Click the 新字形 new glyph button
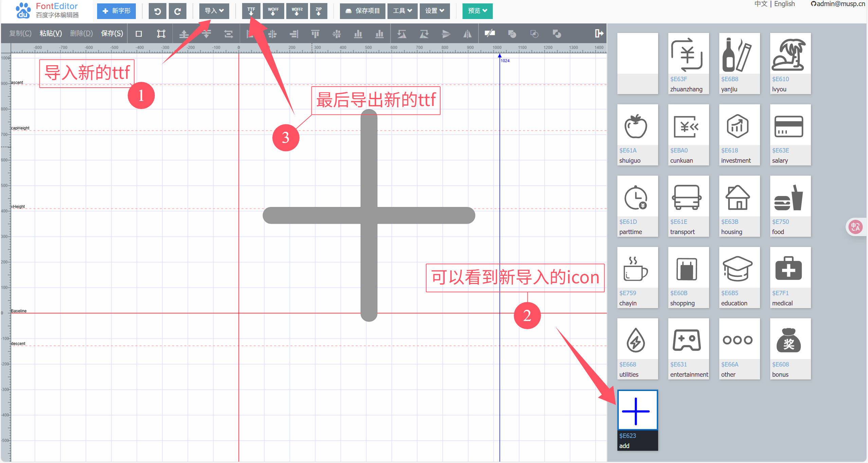This screenshot has width=868, height=463. click(x=116, y=11)
